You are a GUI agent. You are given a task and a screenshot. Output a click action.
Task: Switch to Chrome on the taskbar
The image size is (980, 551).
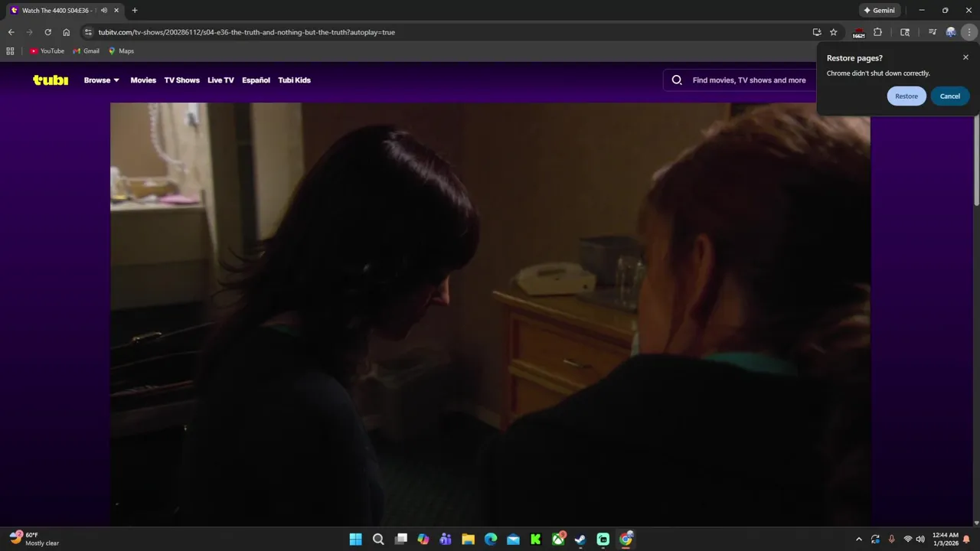pyautogui.click(x=626, y=540)
